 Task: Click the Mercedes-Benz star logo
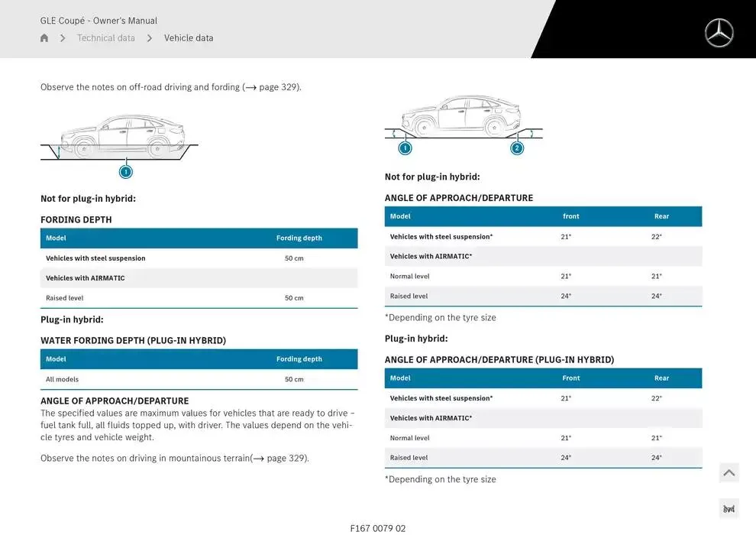(718, 33)
